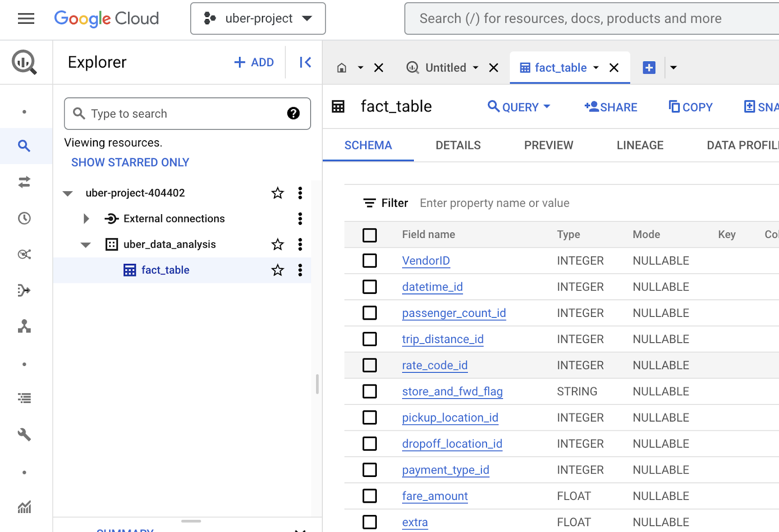This screenshot has width=779, height=532.
Task: Open the uber-project project selector dropdown
Action: [x=258, y=18]
